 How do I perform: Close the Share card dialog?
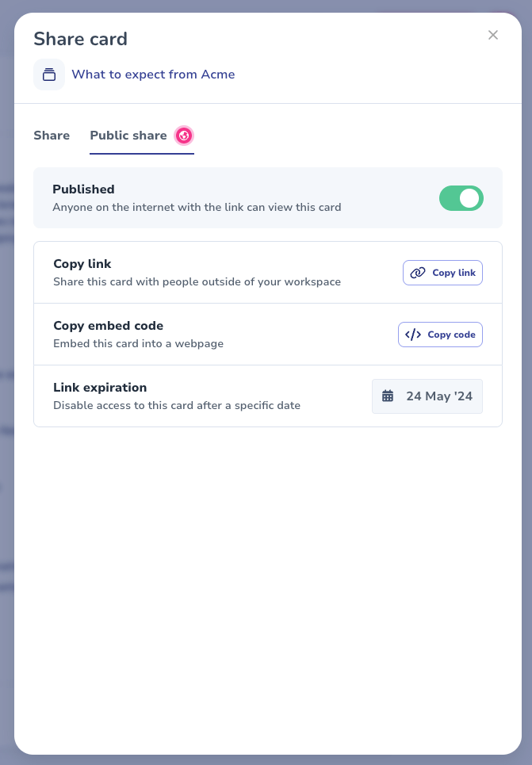(493, 35)
